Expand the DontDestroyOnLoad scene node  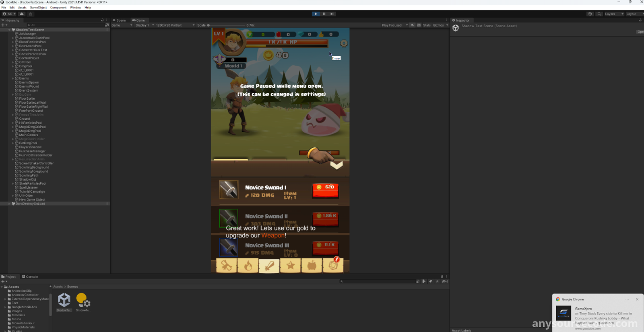pos(9,204)
